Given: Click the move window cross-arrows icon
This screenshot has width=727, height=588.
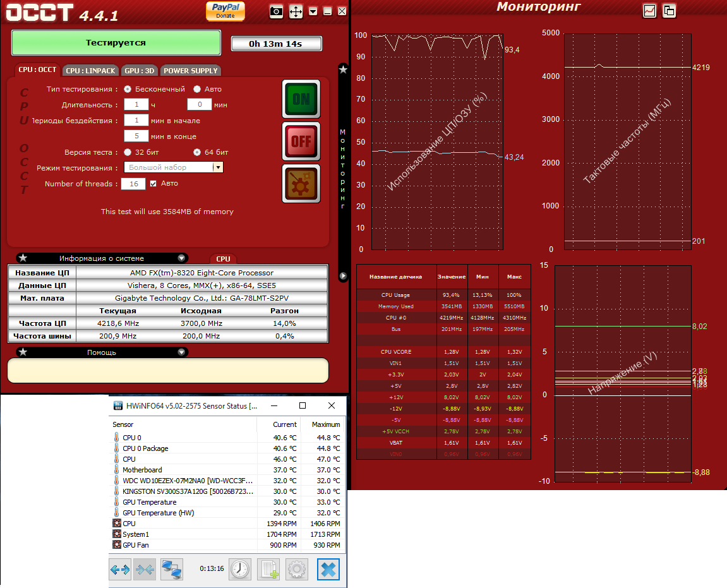Looking at the screenshot, I should tap(296, 11).
